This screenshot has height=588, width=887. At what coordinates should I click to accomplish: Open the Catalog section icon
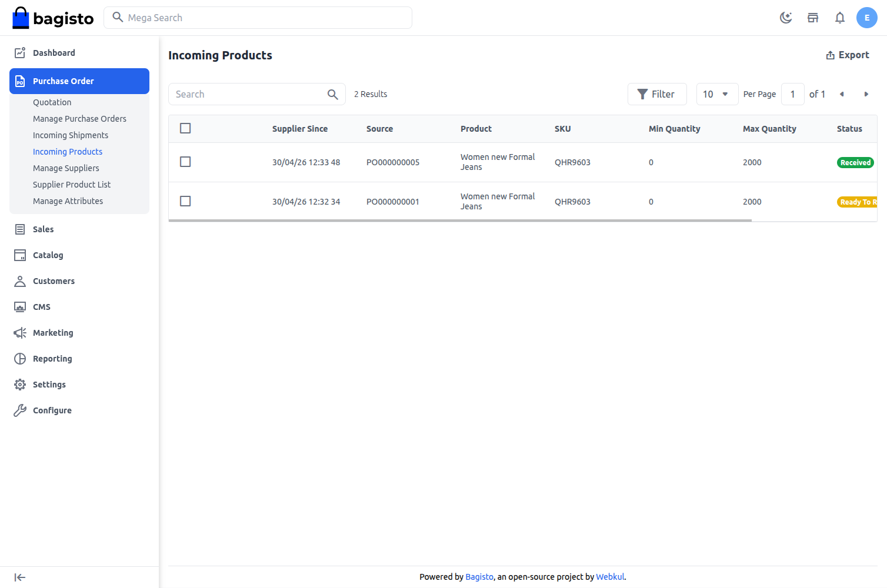pyautogui.click(x=19, y=255)
